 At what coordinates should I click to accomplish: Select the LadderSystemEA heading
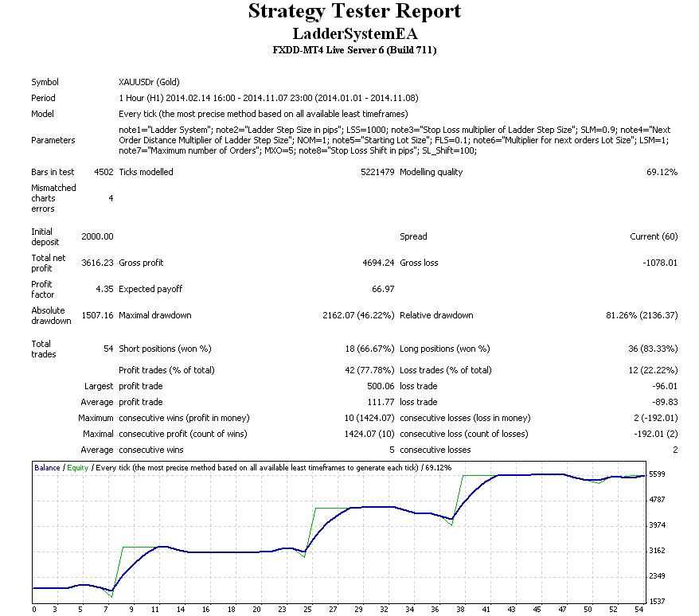355,34
